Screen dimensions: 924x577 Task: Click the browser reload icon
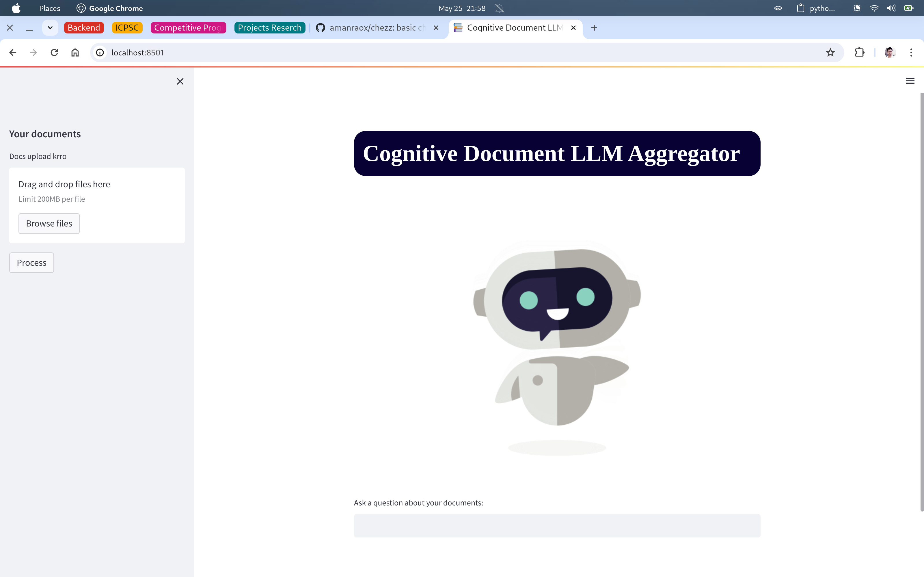(54, 53)
